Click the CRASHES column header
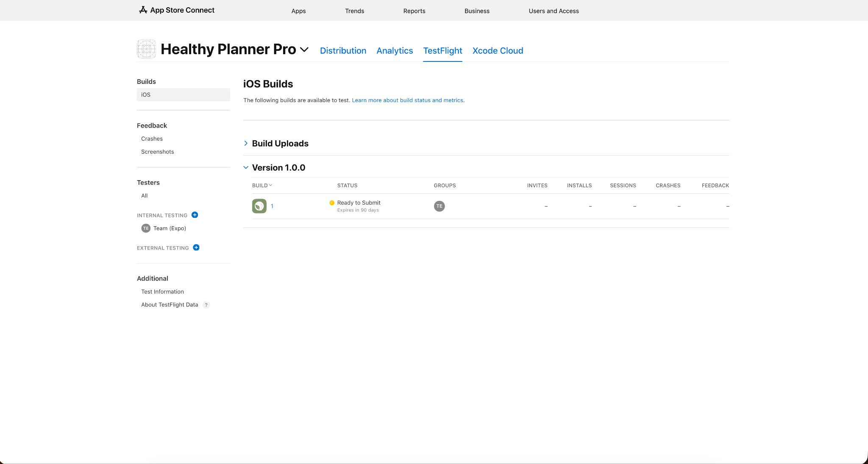Viewport: 868px width, 464px height. click(x=668, y=186)
